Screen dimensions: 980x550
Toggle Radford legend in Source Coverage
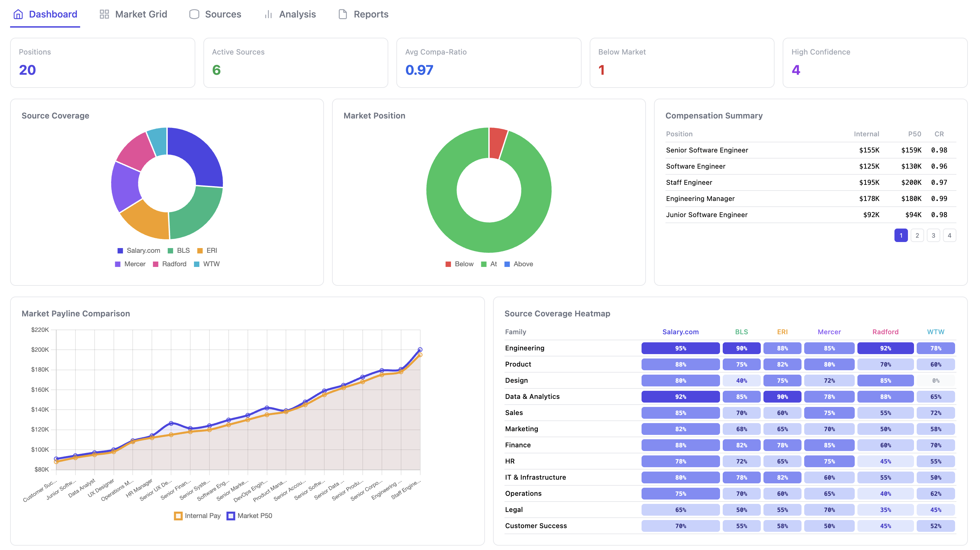point(170,264)
